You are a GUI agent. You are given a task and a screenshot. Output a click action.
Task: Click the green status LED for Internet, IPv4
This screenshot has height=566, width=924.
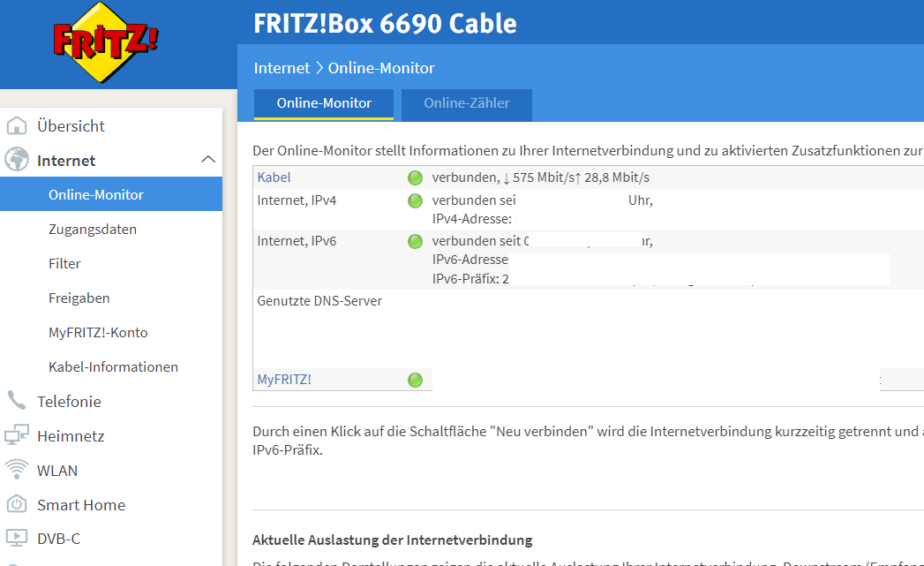click(x=416, y=201)
